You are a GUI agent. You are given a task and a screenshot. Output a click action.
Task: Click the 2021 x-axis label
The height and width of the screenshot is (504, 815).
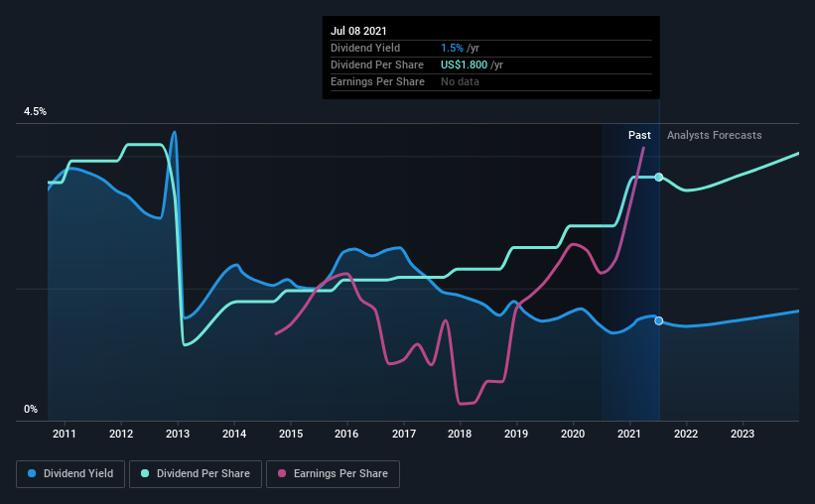pos(629,434)
